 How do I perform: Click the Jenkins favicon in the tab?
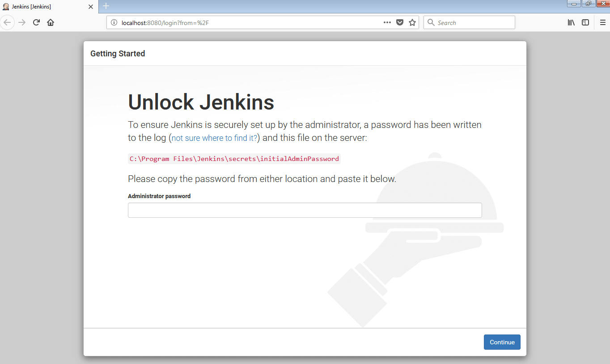(6, 6)
